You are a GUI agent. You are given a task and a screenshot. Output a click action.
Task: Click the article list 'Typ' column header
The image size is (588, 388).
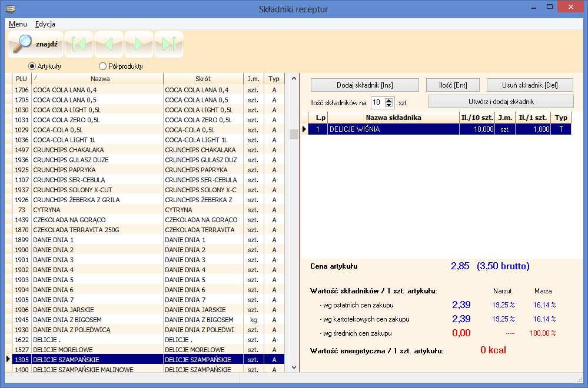pos(274,79)
